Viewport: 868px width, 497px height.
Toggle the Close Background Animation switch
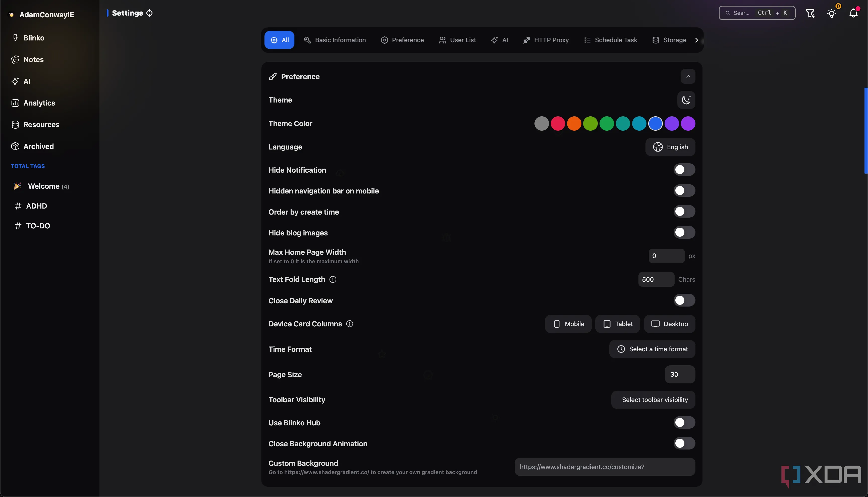click(x=684, y=443)
